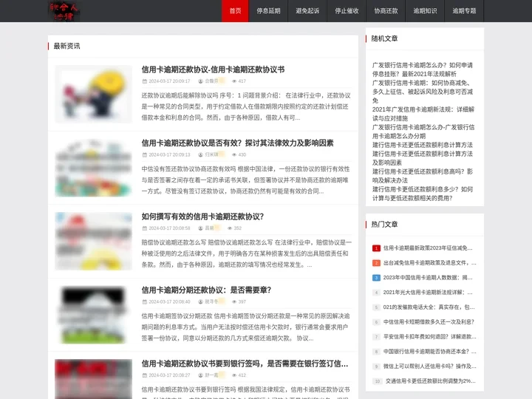Click the site logo in the header
Screen dimensions: 532x399
(x=64, y=11)
